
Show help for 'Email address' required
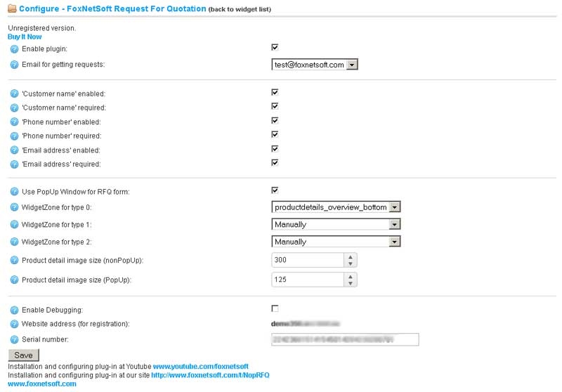(x=14, y=164)
